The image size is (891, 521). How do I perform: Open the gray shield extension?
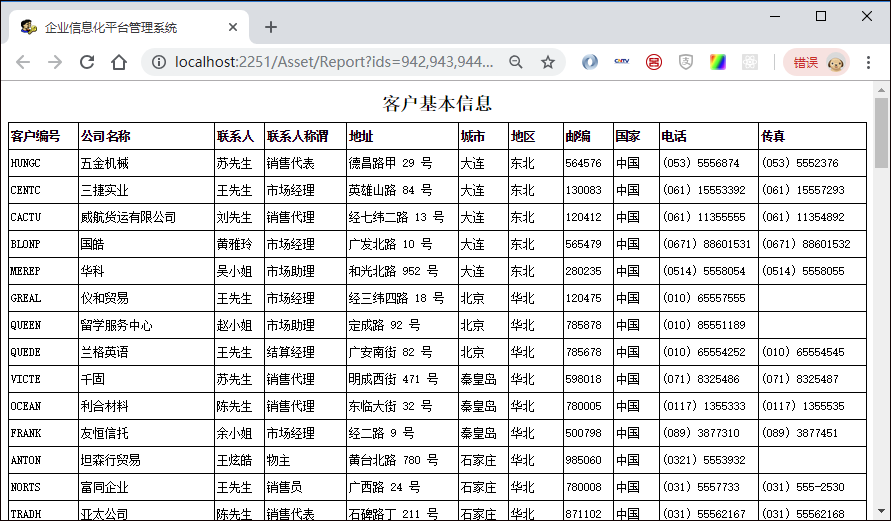coord(686,62)
